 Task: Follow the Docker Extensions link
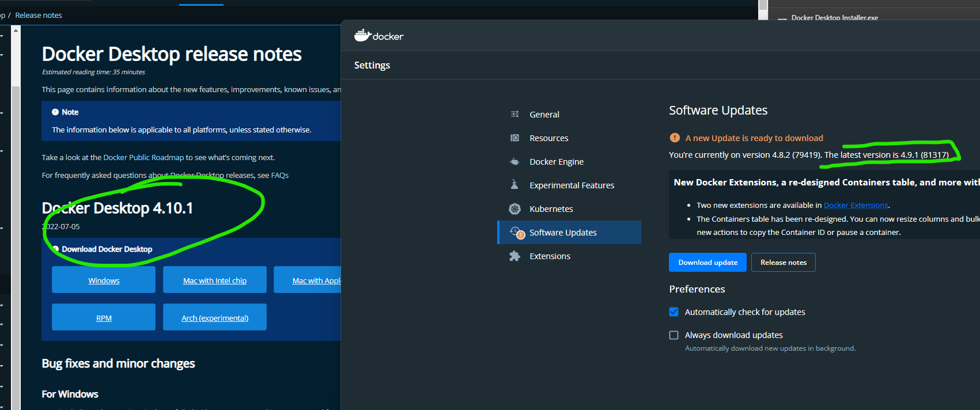(x=856, y=206)
